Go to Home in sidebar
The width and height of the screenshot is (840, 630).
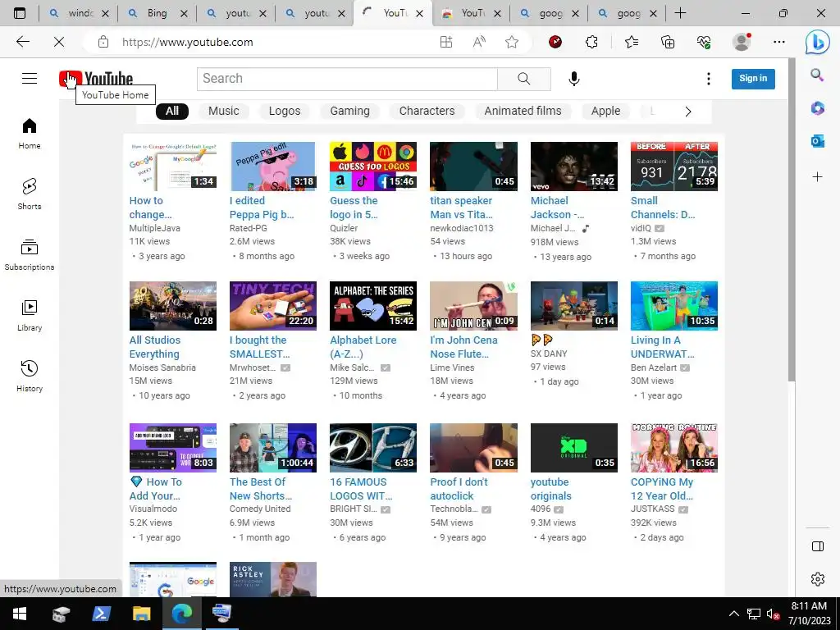[30, 134]
